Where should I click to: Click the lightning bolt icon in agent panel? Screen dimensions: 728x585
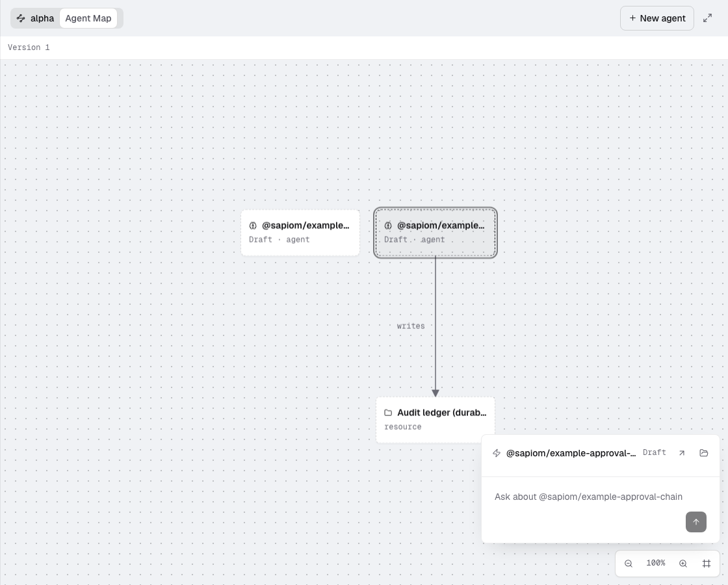tap(497, 453)
